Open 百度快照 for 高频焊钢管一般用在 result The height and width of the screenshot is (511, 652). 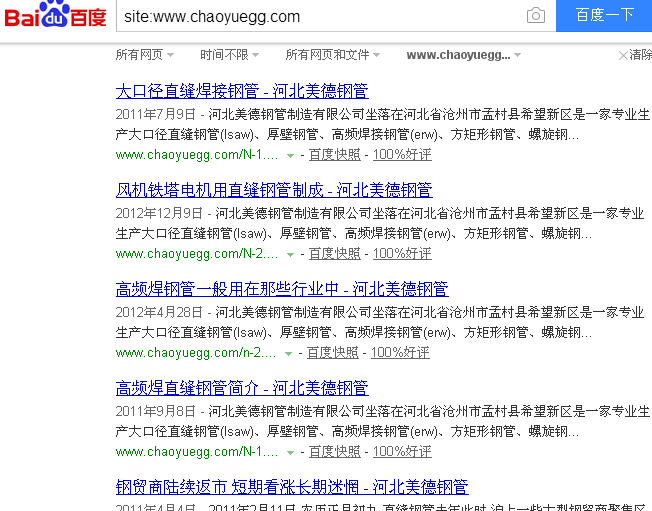pyautogui.click(x=333, y=353)
